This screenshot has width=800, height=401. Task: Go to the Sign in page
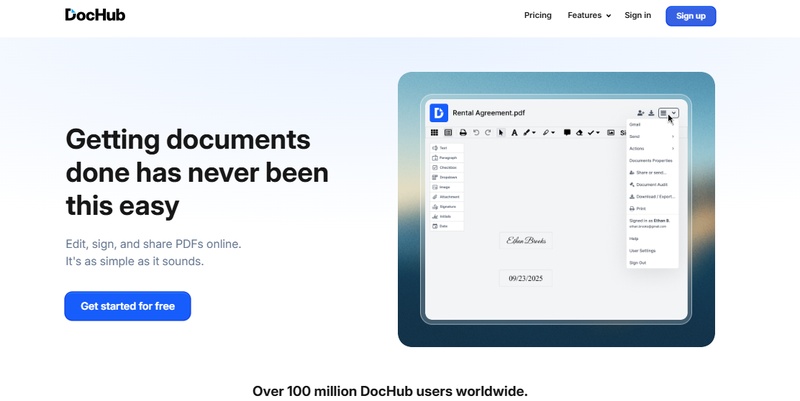(x=638, y=16)
